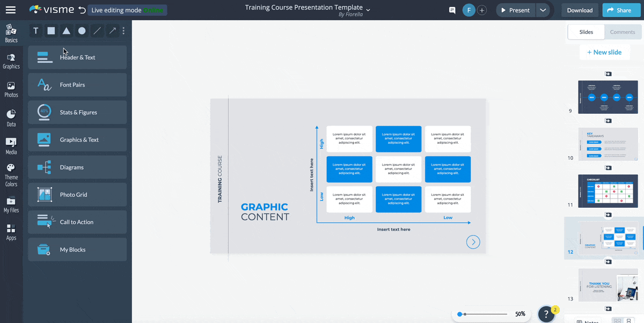The width and height of the screenshot is (644, 323).
Task: Open the Apps panel
Action: coord(11,232)
